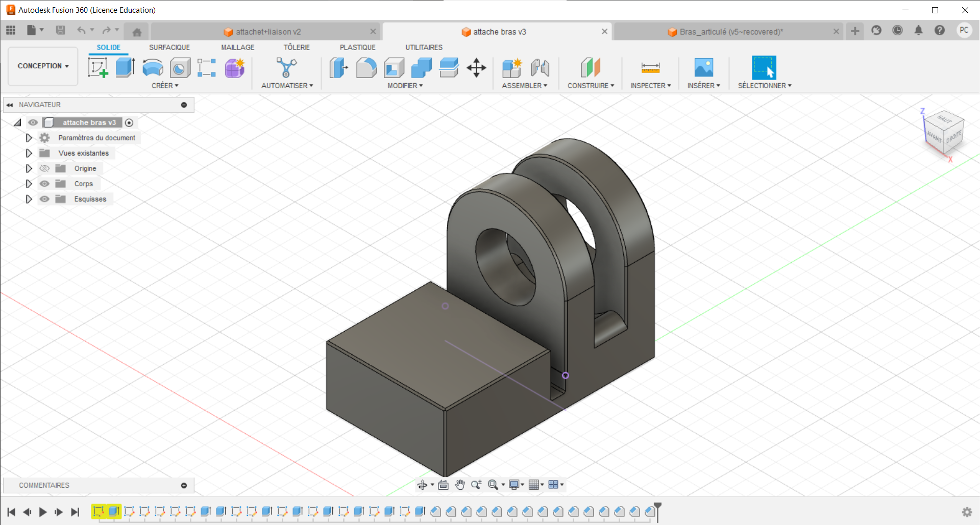Open the Conception workspace dropdown
This screenshot has height=525, width=980.
(43, 66)
